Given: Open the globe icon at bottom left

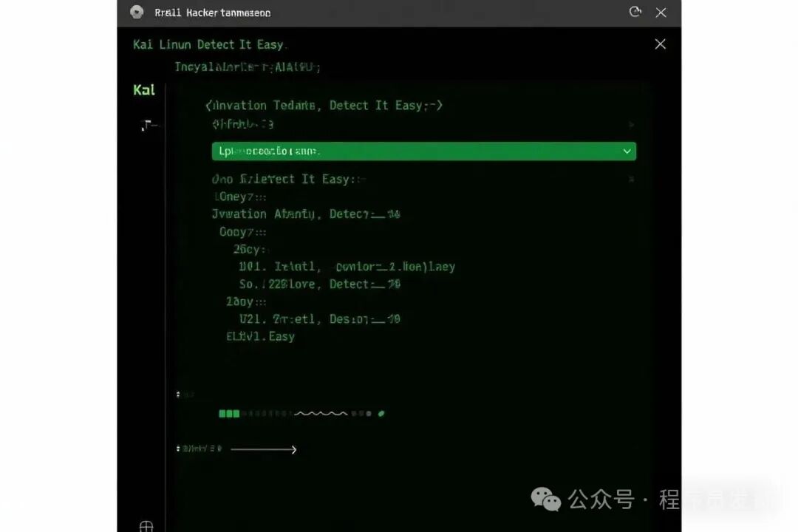Looking at the screenshot, I should 146,526.
